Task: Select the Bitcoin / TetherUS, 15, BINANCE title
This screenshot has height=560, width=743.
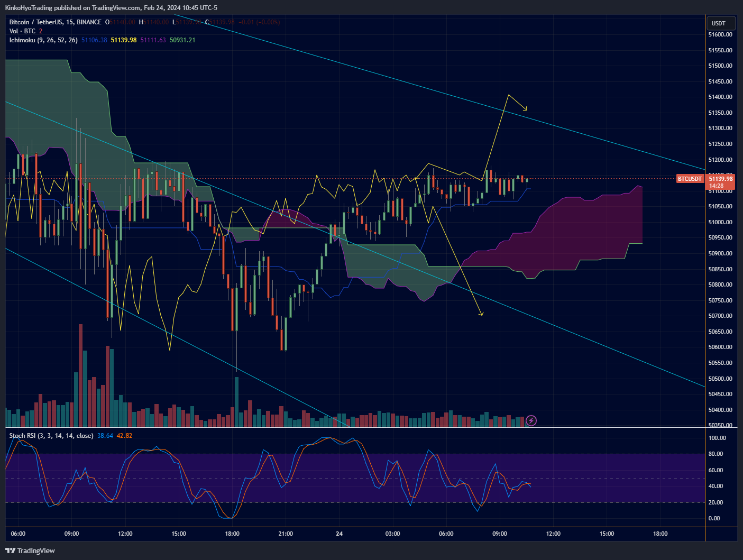Action: point(56,22)
